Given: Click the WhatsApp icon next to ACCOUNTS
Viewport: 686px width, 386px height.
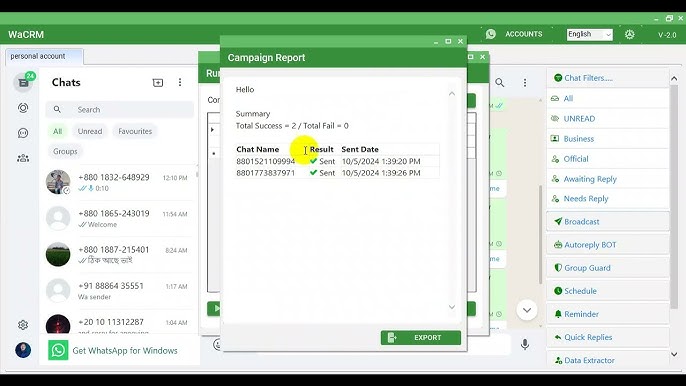Looking at the screenshot, I should tap(491, 34).
